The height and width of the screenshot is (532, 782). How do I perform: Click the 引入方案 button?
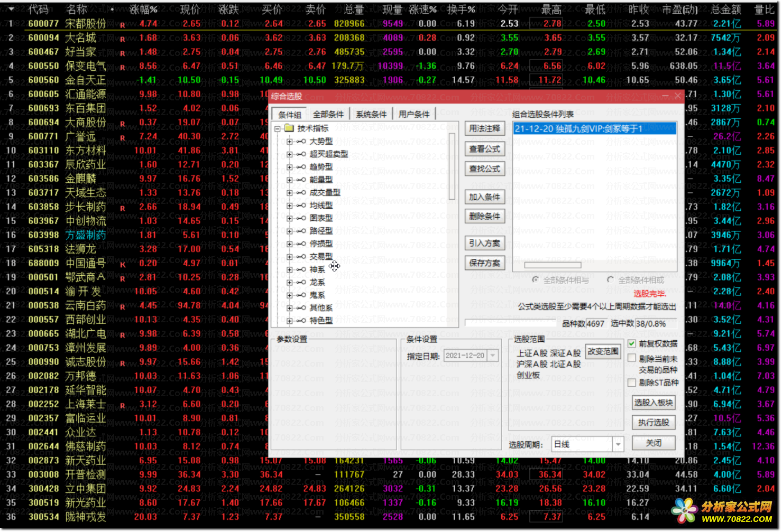[484, 243]
